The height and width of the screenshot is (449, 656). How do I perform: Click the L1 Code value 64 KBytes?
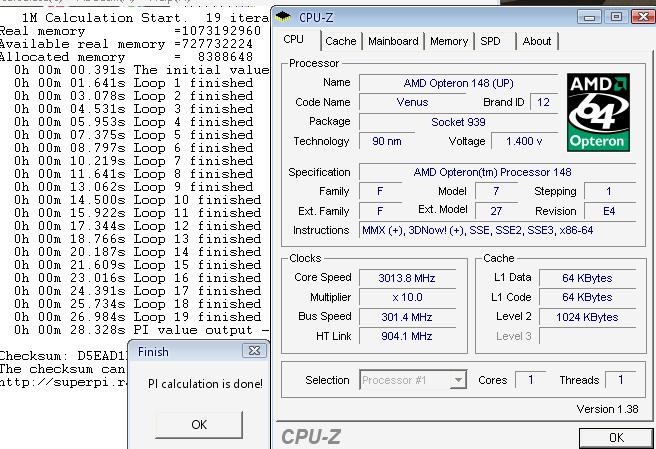coord(587,297)
